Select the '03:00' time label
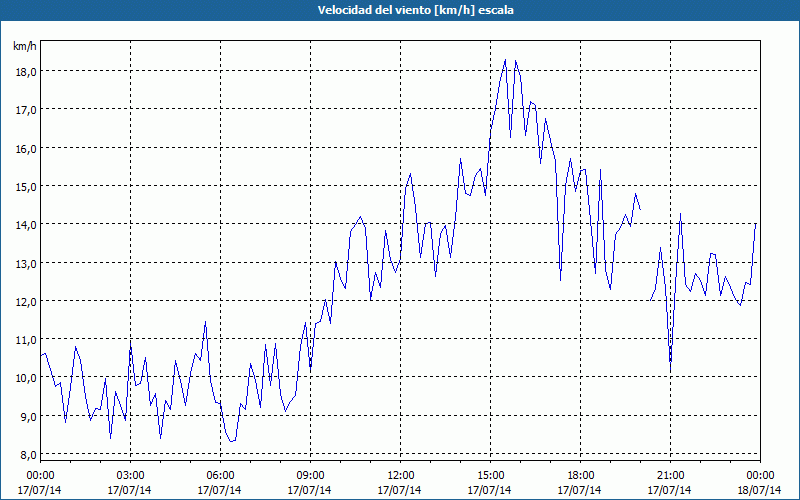This screenshot has width=800, height=500. [x=130, y=476]
